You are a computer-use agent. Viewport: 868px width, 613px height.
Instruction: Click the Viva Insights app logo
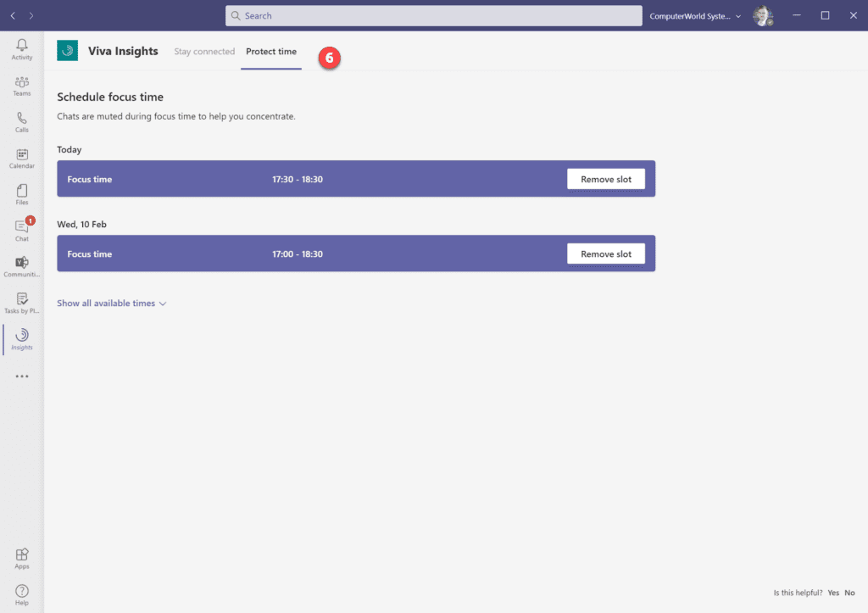tap(68, 50)
